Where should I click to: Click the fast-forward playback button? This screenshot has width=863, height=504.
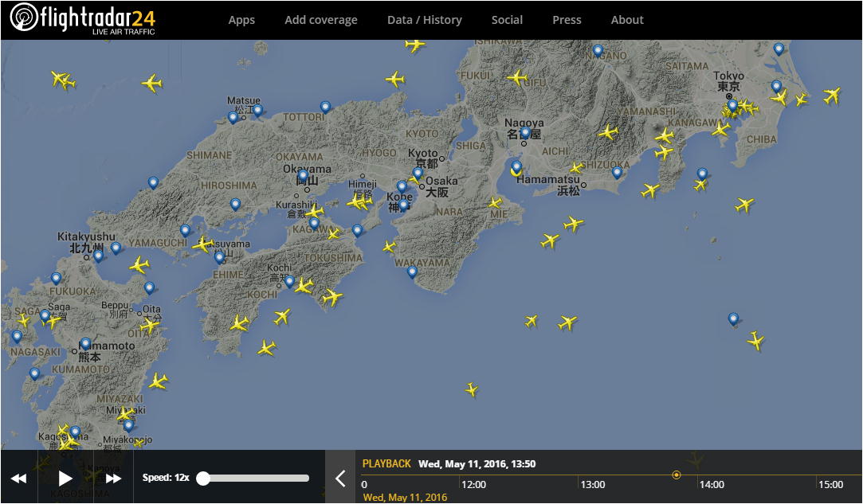113,478
